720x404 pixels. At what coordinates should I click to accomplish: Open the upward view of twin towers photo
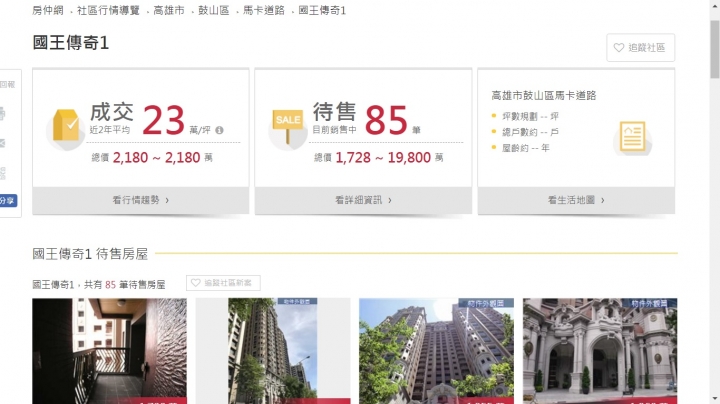click(x=436, y=351)
